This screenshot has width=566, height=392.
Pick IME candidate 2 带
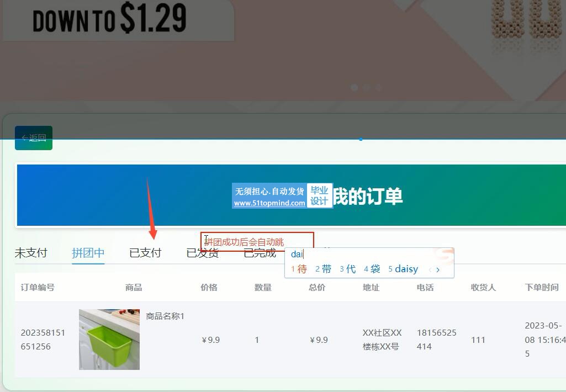click(x=324, y=269)
